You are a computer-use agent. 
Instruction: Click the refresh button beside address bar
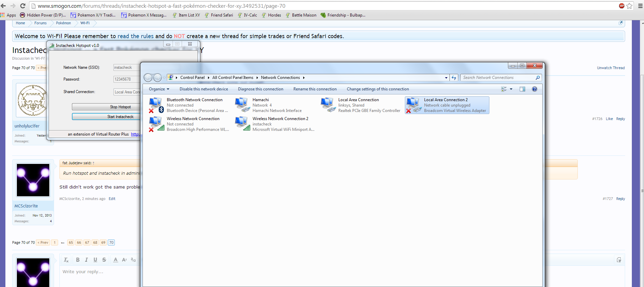tap(454, 78)
